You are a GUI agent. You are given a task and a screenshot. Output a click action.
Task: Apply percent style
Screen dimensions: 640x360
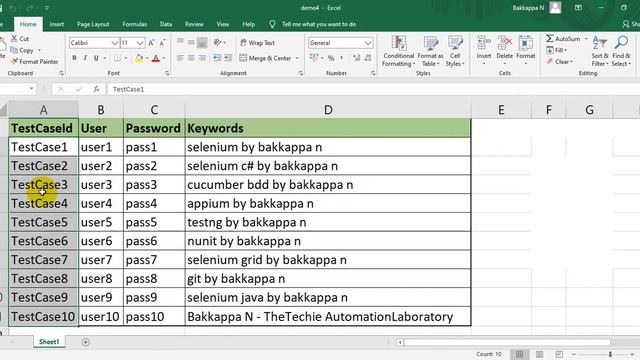[331, 58]
